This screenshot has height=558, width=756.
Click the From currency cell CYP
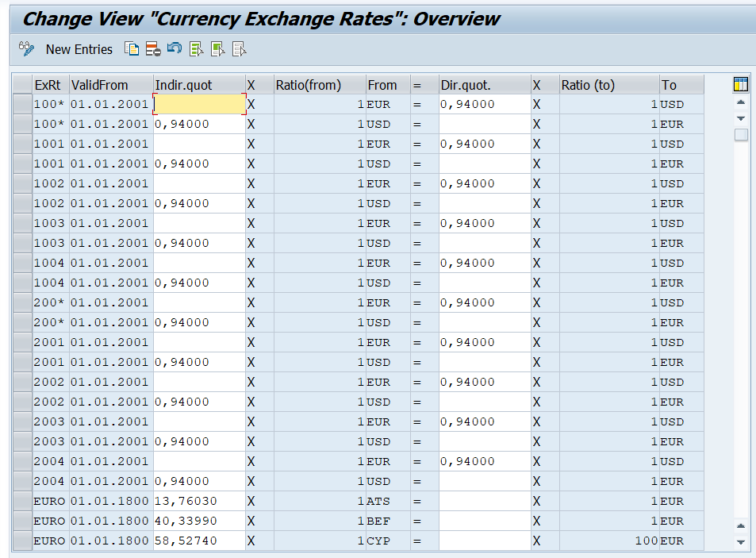click(x=388, y=541)
